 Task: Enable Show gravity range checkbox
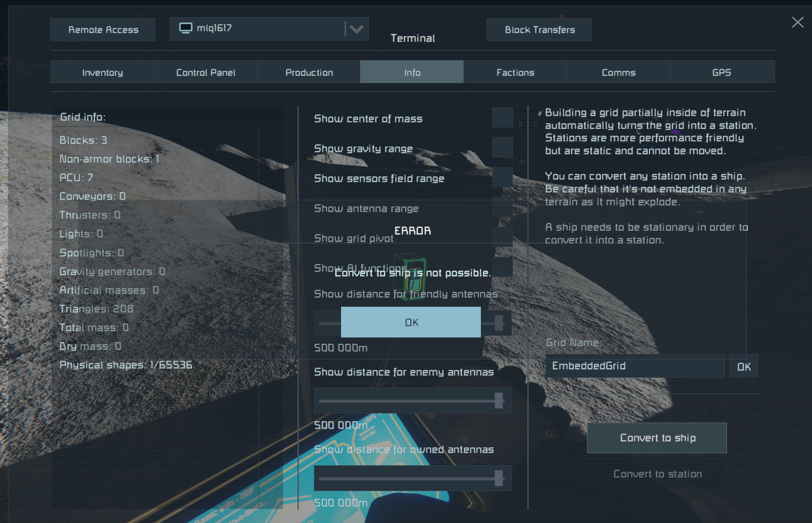pyautogui.click(x=502, y=148)
